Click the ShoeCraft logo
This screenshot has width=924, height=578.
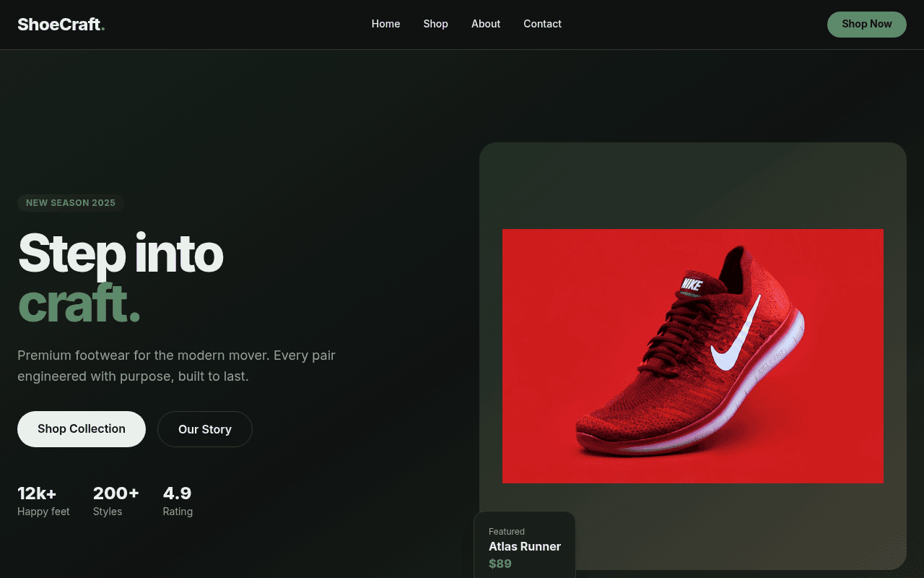[x=61, y=25]
